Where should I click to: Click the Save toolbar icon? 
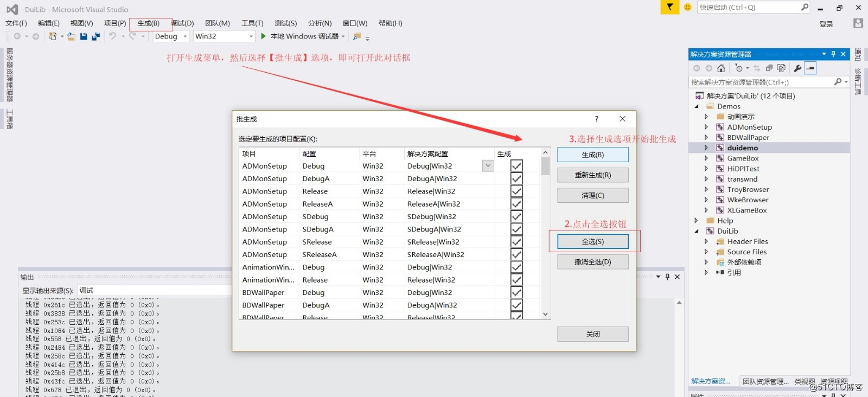pos(84,36)
